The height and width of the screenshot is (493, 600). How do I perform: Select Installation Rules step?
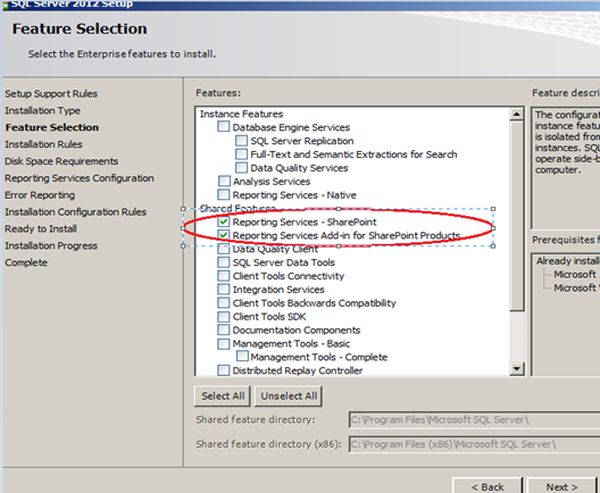click(43, 144)
